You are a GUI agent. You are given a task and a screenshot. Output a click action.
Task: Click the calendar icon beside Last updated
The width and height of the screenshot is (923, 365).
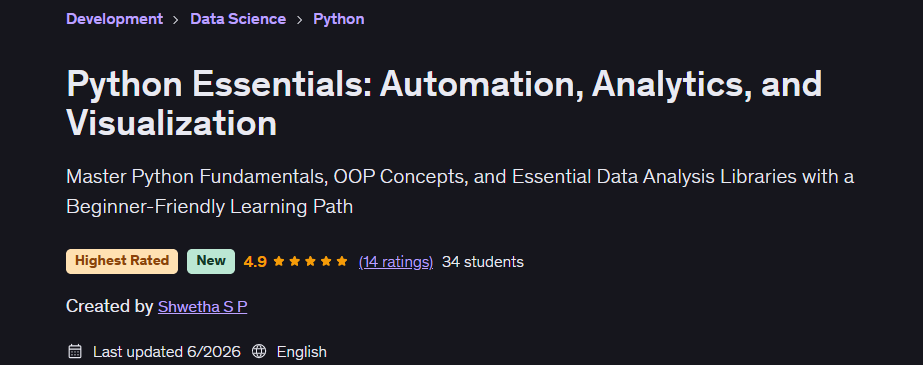click(x=75, y=351)
